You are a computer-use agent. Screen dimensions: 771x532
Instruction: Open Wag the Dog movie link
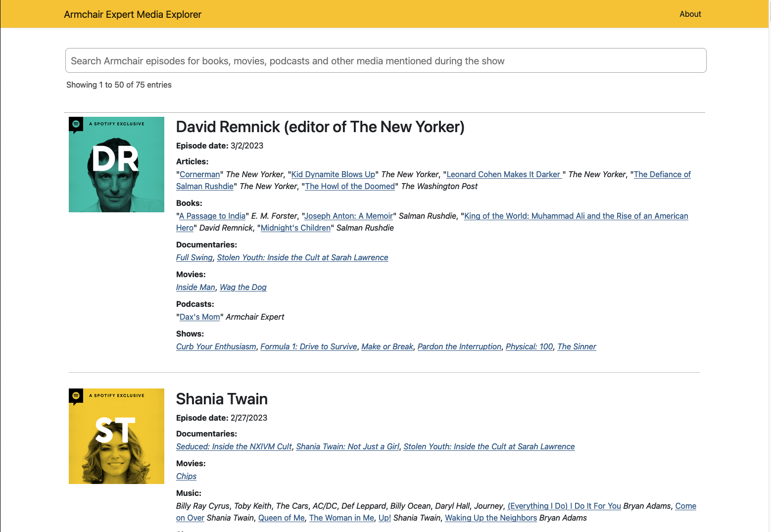[243, 287]
